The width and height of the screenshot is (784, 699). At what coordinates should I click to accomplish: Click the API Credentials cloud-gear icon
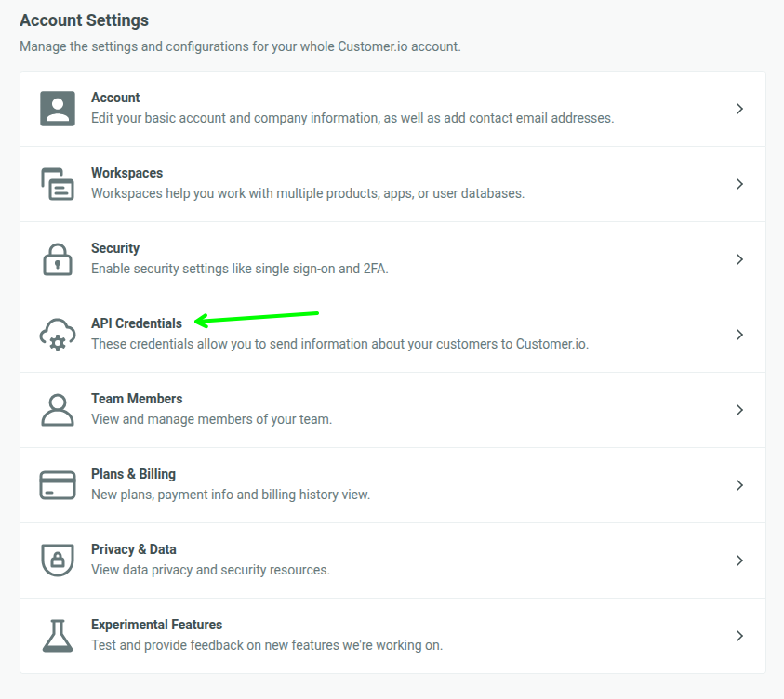(x=57, y=335)
